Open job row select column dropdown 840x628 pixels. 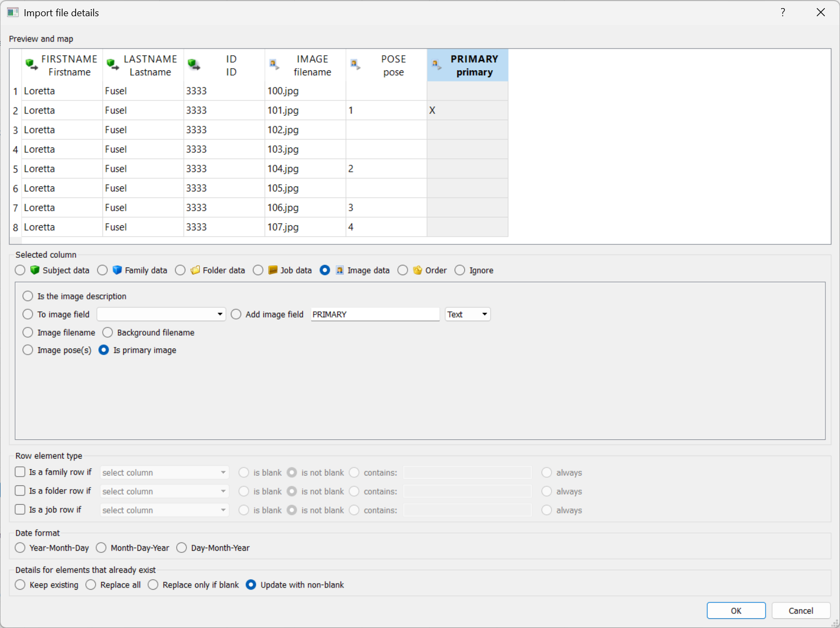coord(164,510)
